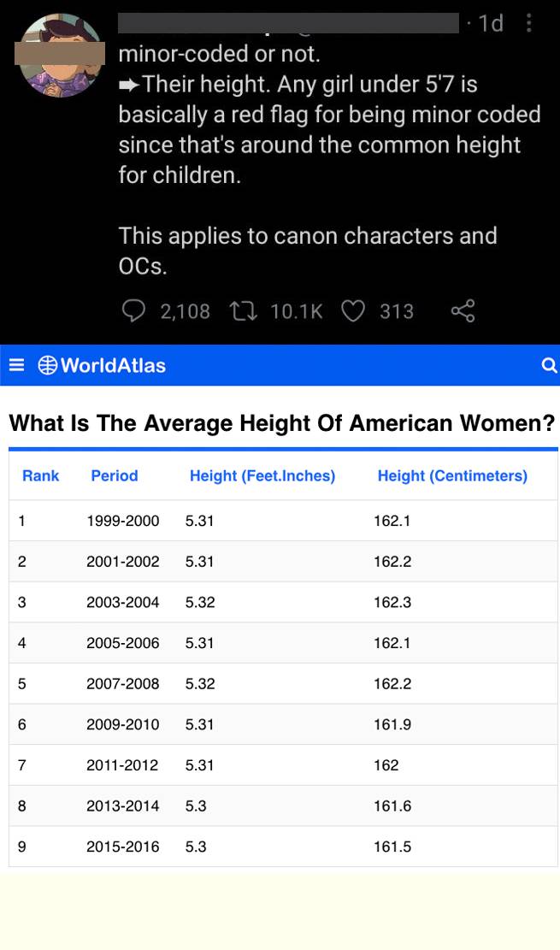The image size is (560, 950).
Task: Open the WorldAtlas hamburger menu
Action: coord(16,365)
